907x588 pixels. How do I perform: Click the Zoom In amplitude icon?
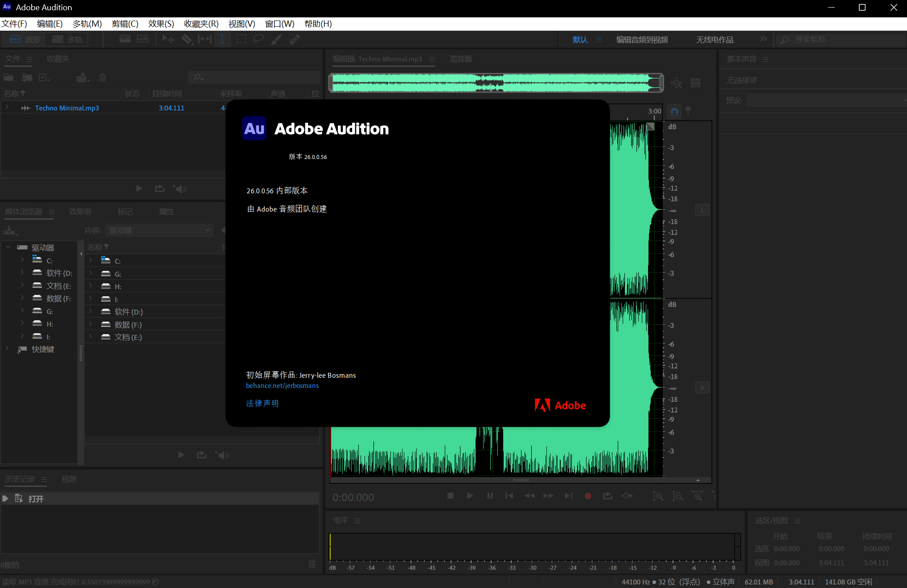click(658, 496)
